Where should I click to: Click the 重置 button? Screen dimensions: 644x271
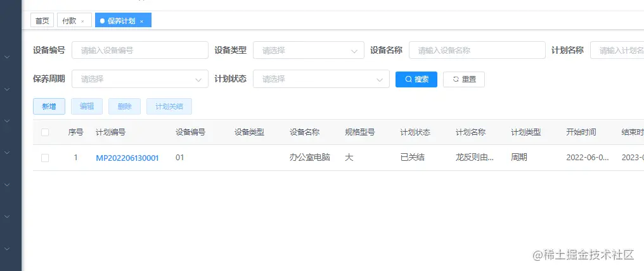[x=464, y=79]
